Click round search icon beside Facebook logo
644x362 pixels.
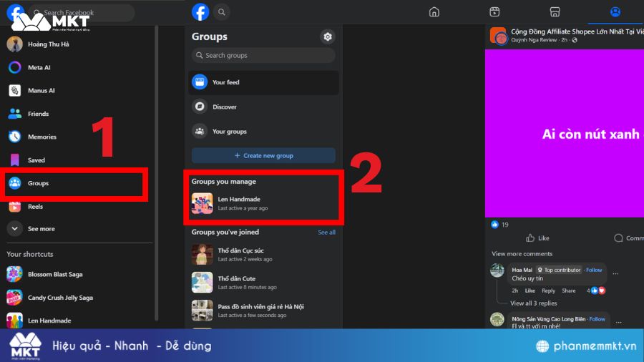tap(221, 12)
